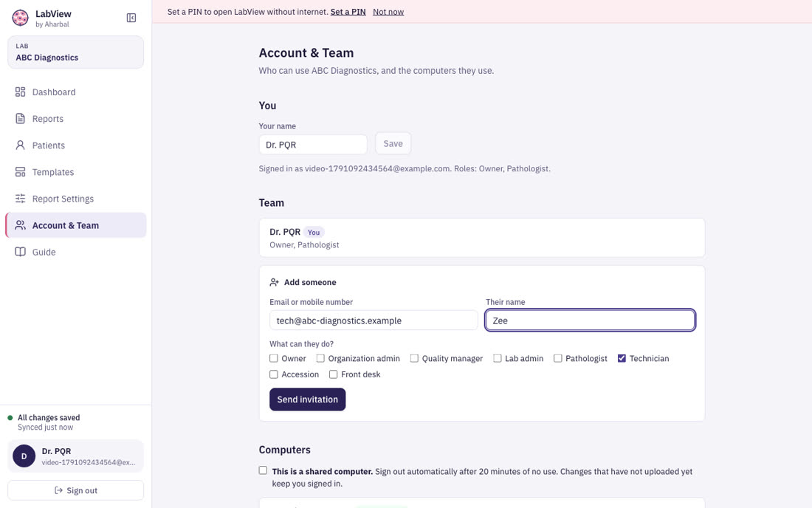812x508 pixels.
Task: Click the Account & Team people icon
Action: tap(20, 225)
